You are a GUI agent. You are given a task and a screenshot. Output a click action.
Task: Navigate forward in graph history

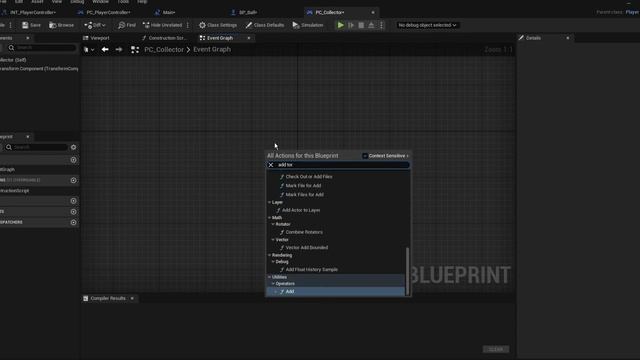tap(119, 49)
